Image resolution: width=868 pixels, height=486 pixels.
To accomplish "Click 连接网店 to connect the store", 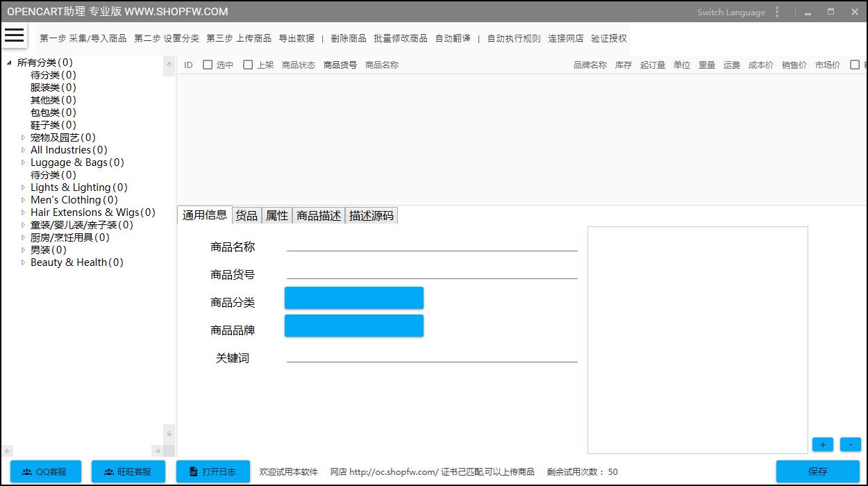I will coord(567,39).
